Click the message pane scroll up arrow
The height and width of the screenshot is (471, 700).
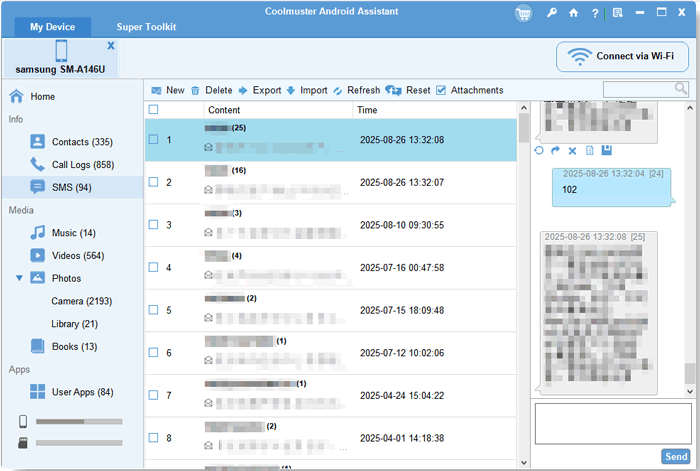click(690, 108)
